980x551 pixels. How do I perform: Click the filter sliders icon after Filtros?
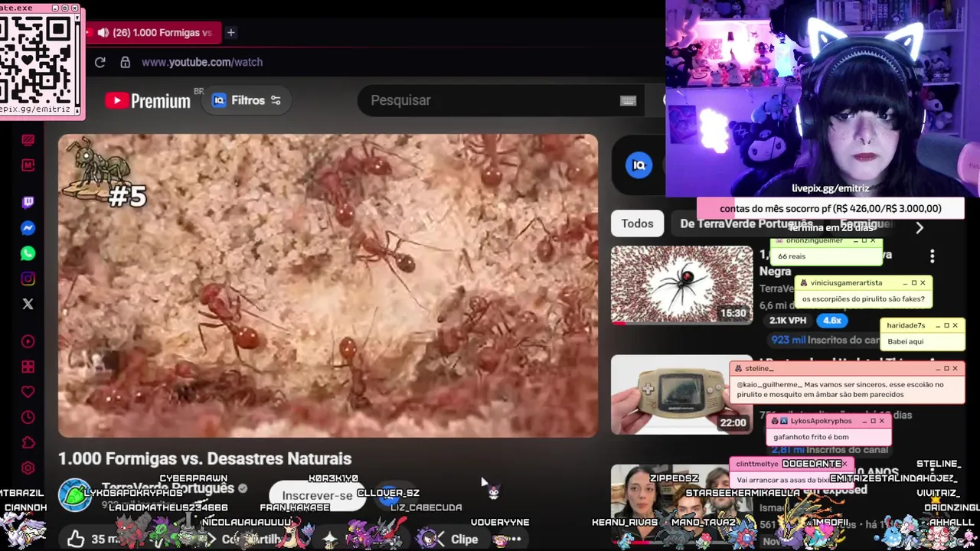coord(276,100)
